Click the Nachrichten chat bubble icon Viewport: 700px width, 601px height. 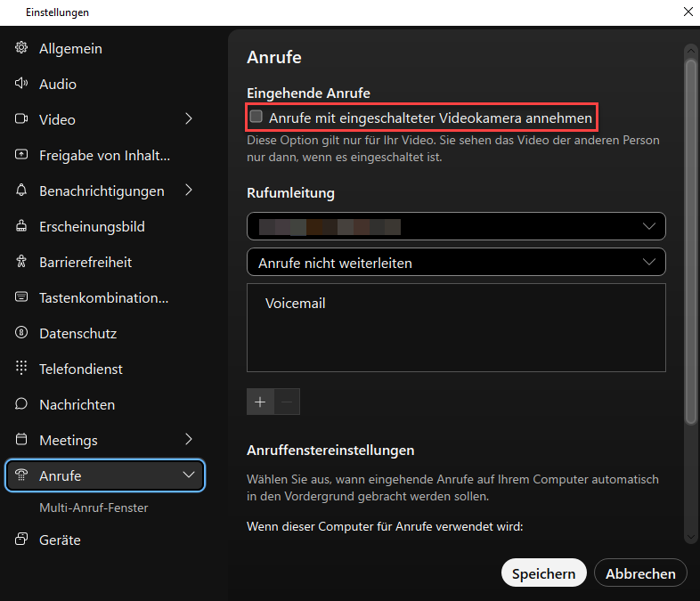22,404
